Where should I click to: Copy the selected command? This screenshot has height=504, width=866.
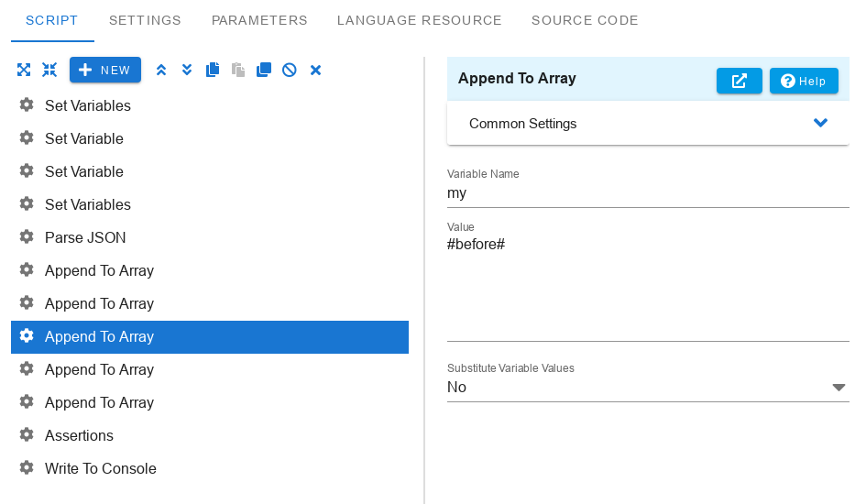coord(213,71)
